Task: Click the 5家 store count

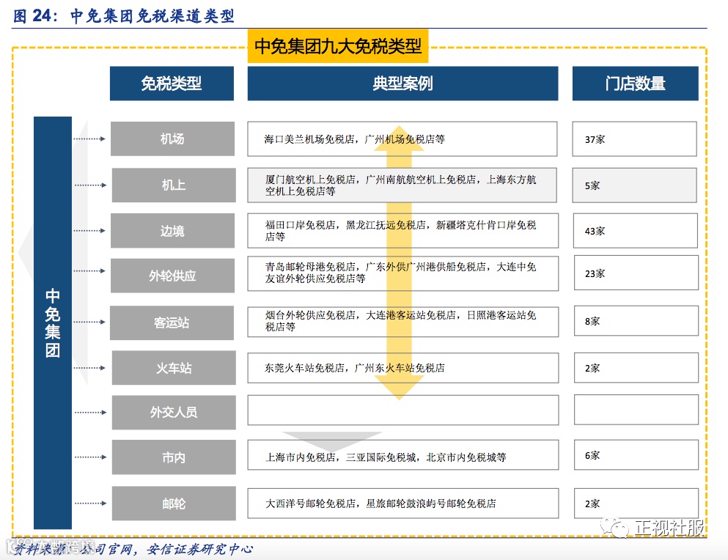Action: tap(592, 185)
